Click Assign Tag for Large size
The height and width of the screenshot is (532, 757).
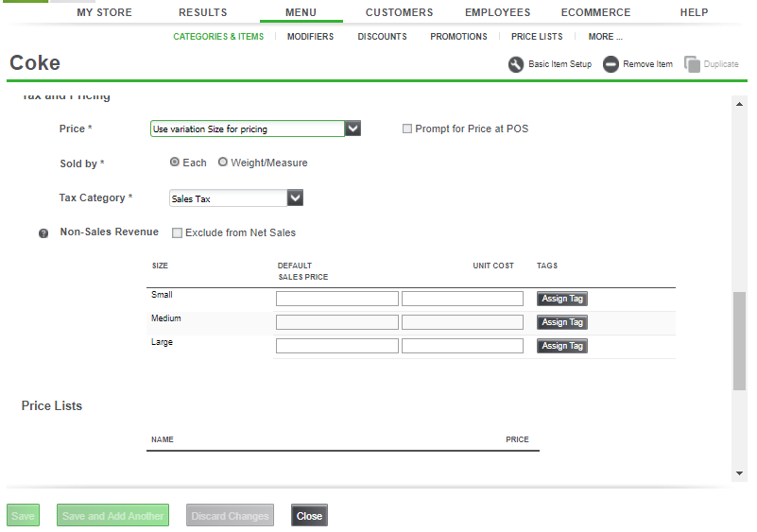click(562, 346)
